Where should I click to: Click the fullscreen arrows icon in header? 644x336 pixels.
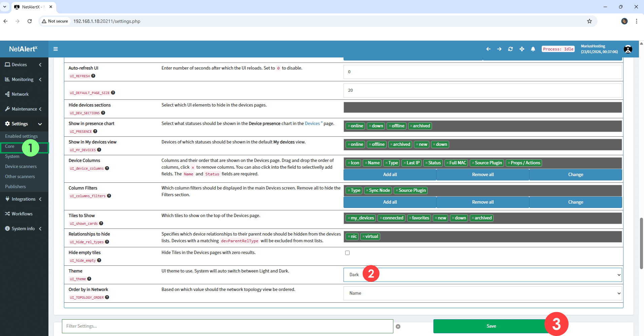pyautogui.click(x=522, y=49)
